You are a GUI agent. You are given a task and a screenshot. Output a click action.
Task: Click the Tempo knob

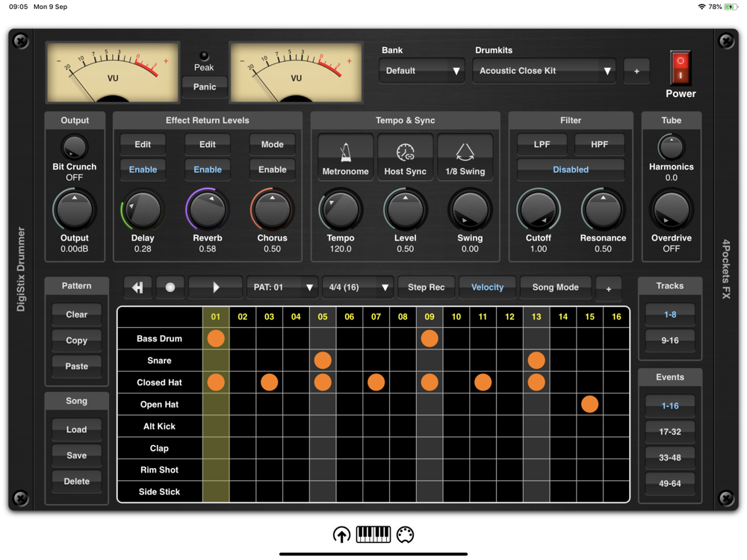coord(340,210)
